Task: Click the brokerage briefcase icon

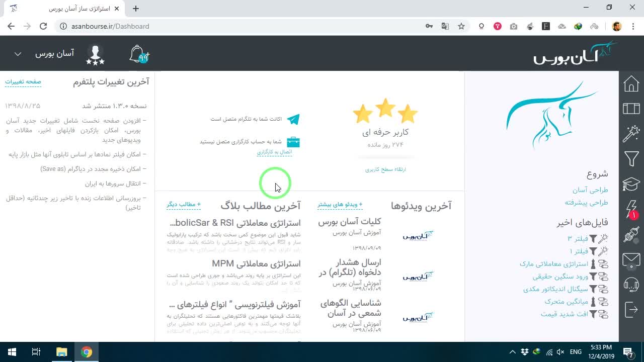Action: [293, 142]
